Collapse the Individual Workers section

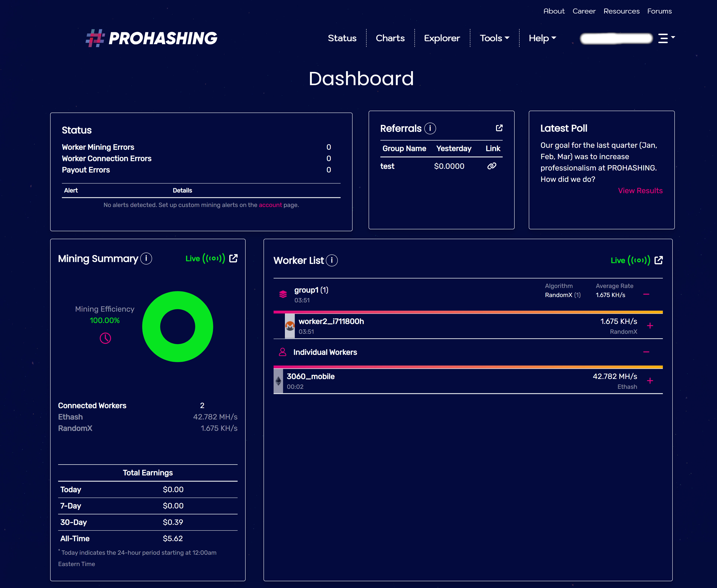[646, 352]
